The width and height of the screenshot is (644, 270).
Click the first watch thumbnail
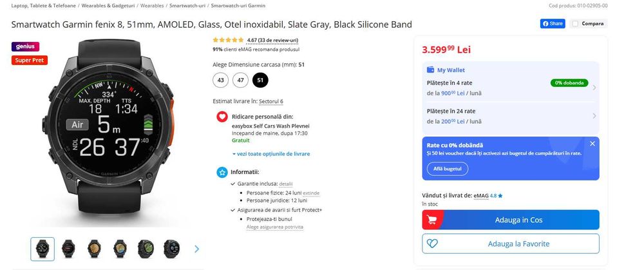(43, 248)
